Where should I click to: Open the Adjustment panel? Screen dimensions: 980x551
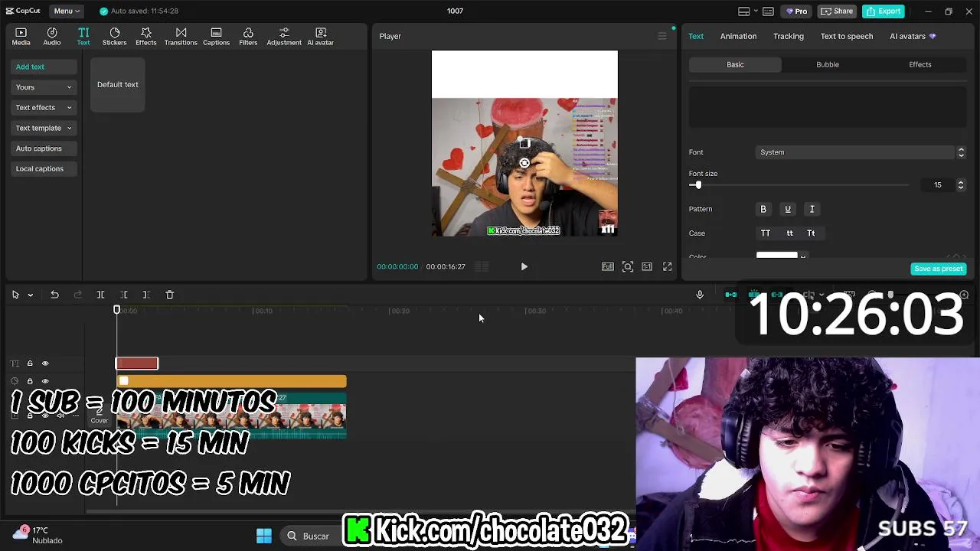point(284,36)
